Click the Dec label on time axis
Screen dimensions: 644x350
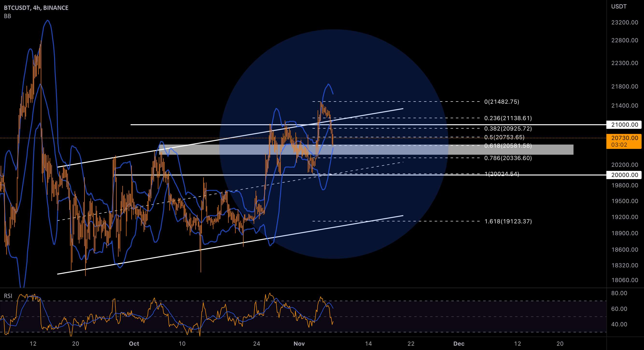459,343
